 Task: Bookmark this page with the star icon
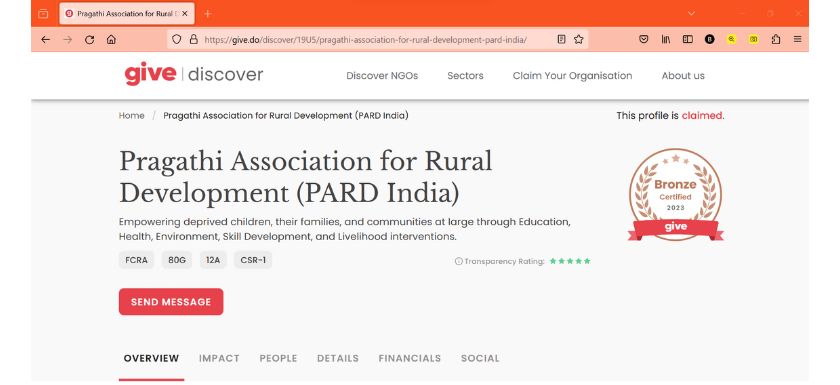click(579, 39)
